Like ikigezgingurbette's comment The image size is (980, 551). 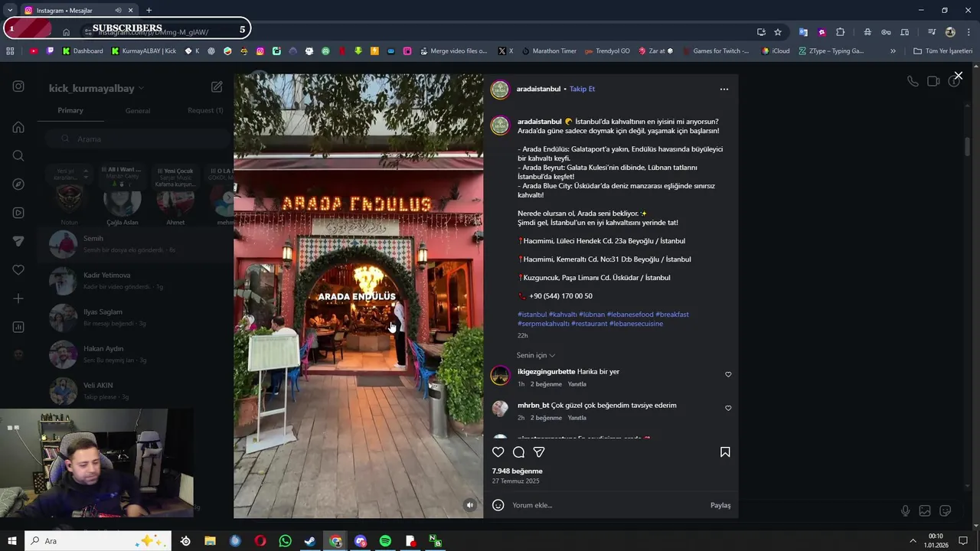pos(728,374)
